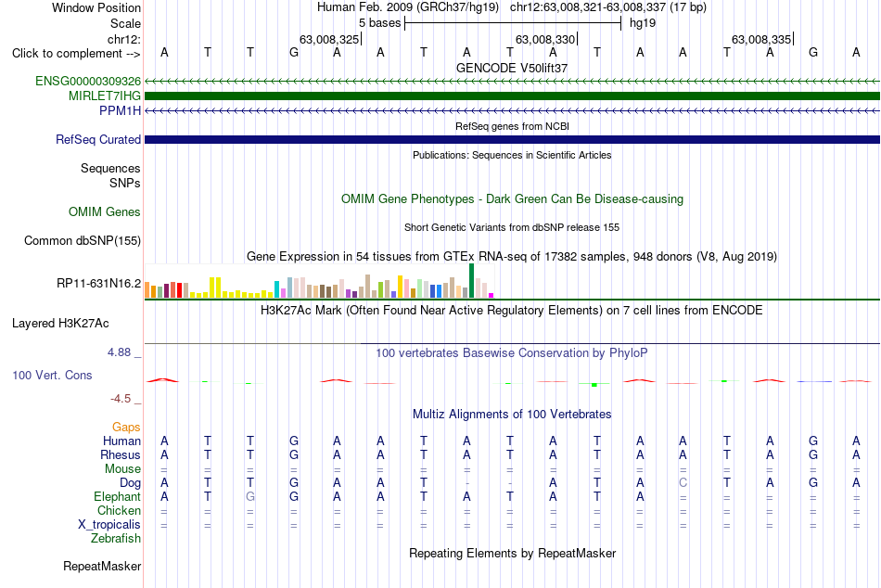Viewport: 881px width, 588px height.
Task: Select the Dog alignment row label
Action: coord(130,483)
